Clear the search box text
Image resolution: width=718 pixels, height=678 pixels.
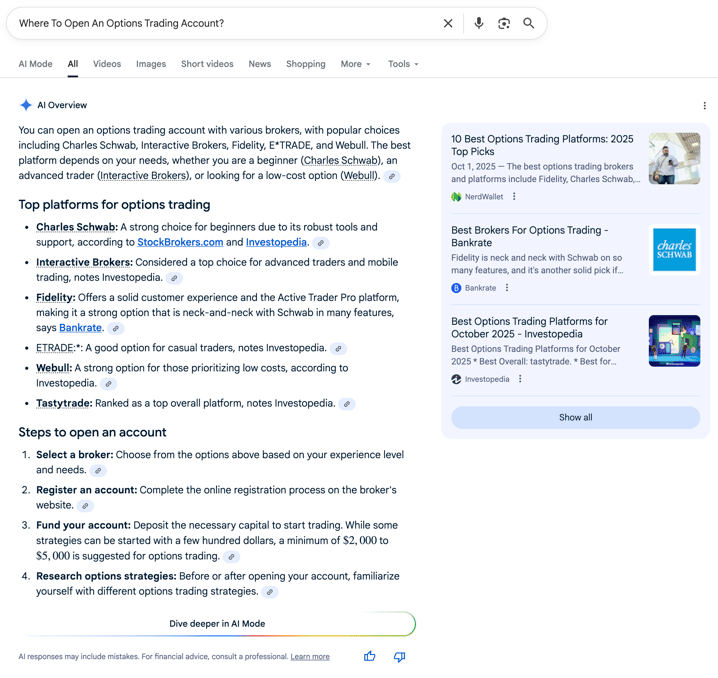[x=448, y=23]
